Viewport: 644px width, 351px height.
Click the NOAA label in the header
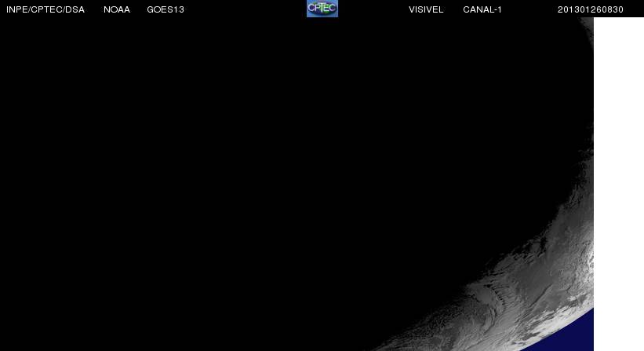[117, 9]
